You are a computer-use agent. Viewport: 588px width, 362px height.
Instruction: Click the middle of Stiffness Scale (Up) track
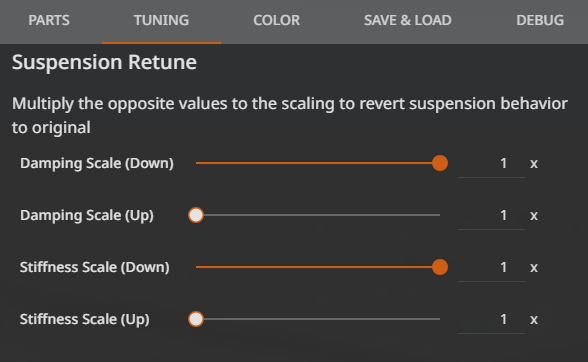318,319
